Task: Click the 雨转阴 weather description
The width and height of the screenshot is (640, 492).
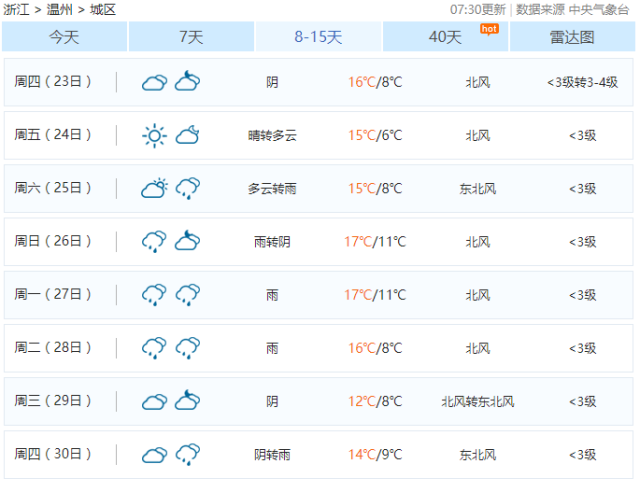Action: click(272, 242)
